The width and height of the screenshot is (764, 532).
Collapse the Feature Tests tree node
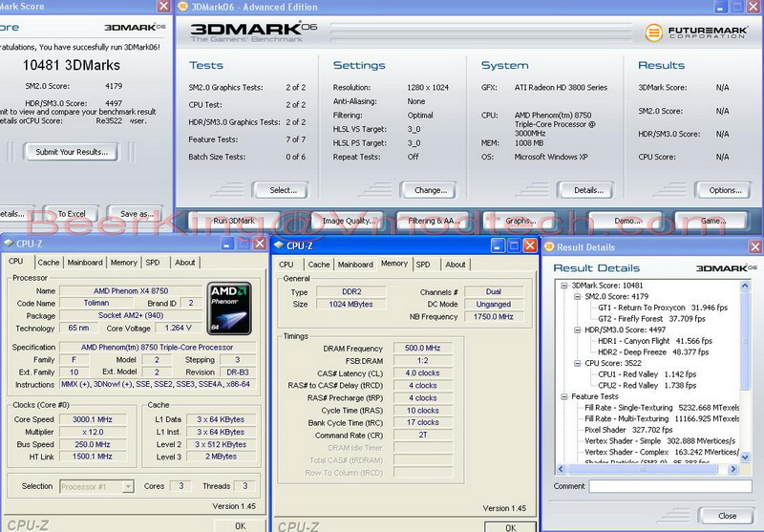564,396
